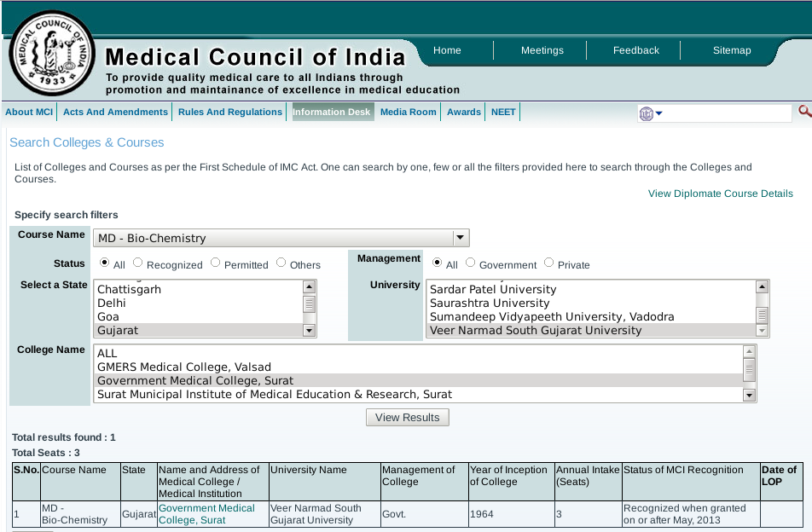
Task: Open View Diplomate Course Details link
Action: pos(720,194)
